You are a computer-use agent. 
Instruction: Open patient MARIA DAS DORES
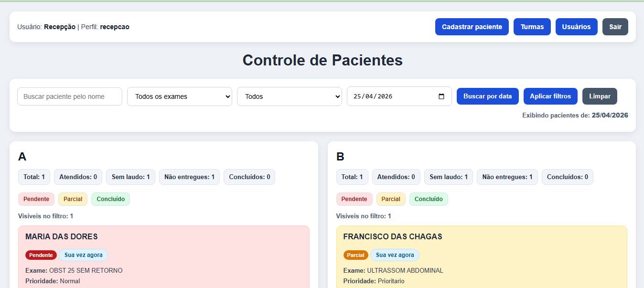click(x=62, y=236)
